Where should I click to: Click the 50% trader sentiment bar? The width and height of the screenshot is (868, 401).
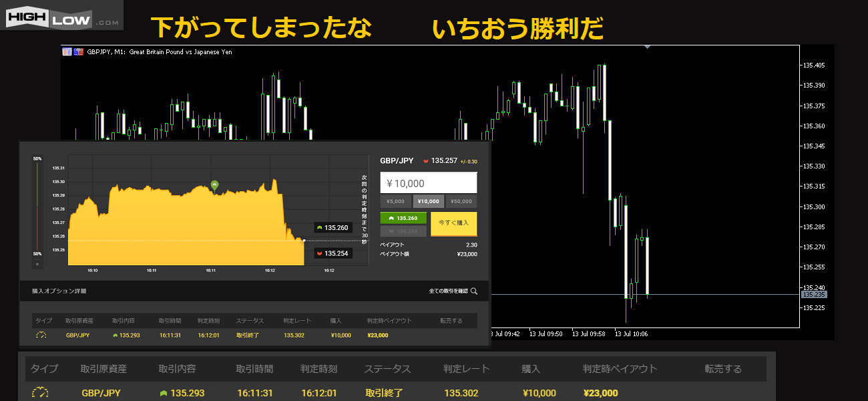click(37, 207)
